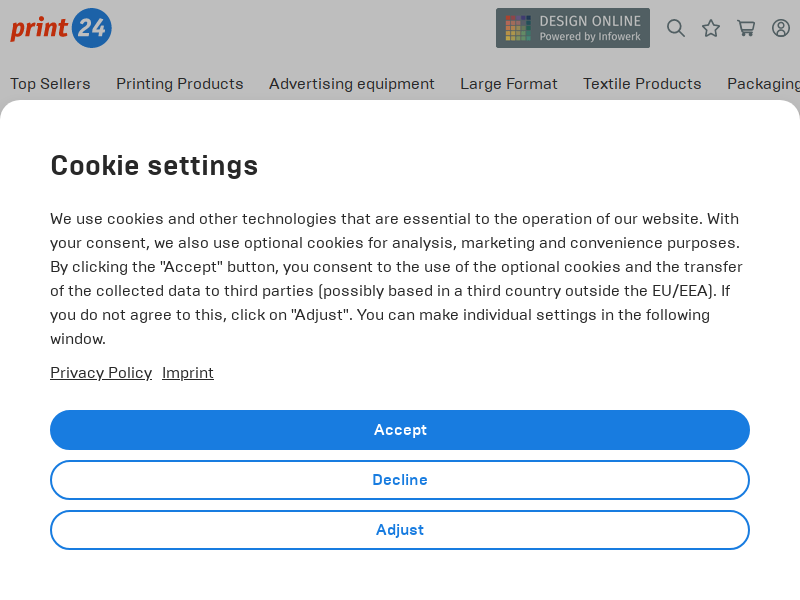Follow the Imprint link
Screen dimensions: 800x600
[188, 373]
